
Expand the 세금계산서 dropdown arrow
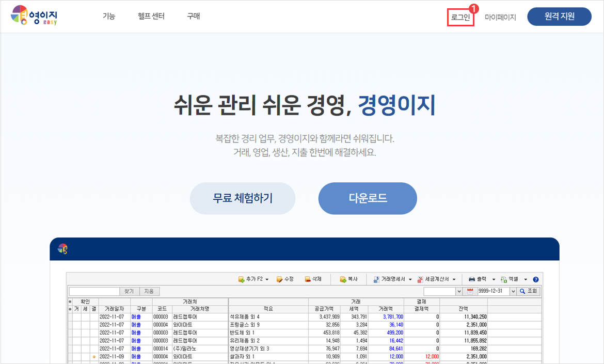point(454,280)
